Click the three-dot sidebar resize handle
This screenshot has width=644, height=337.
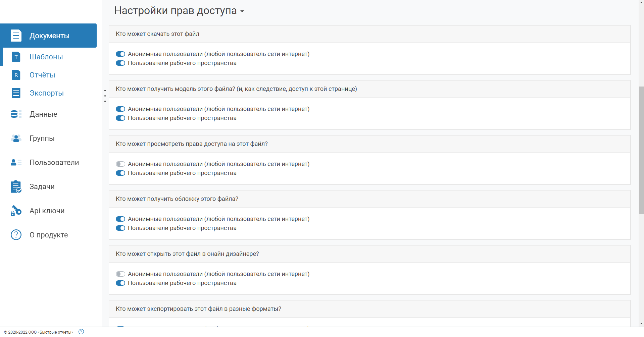click(x=105, y=96)
